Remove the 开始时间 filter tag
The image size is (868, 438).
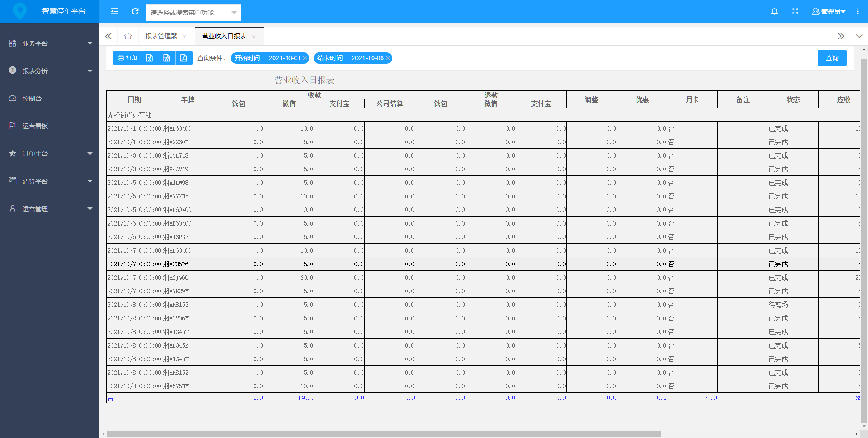point(305,58)
